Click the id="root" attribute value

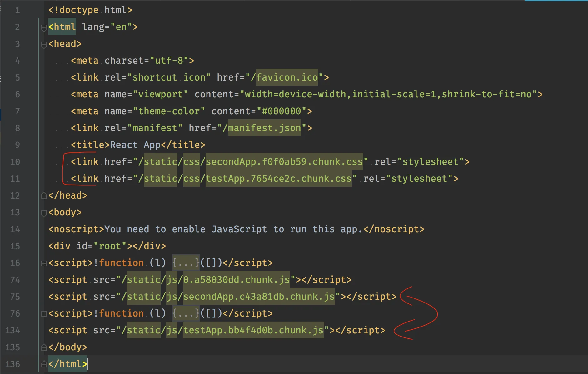coord(110,246)
